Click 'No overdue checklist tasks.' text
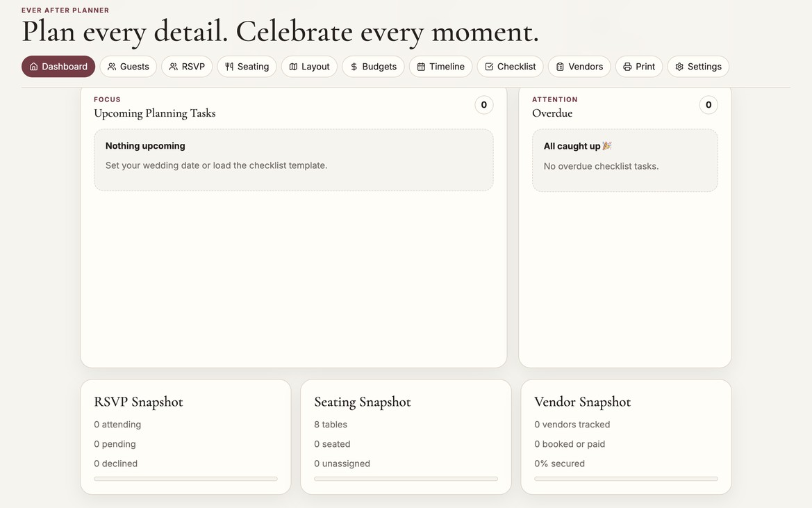Viewport: 812px width, 508px height. point(602,166)
